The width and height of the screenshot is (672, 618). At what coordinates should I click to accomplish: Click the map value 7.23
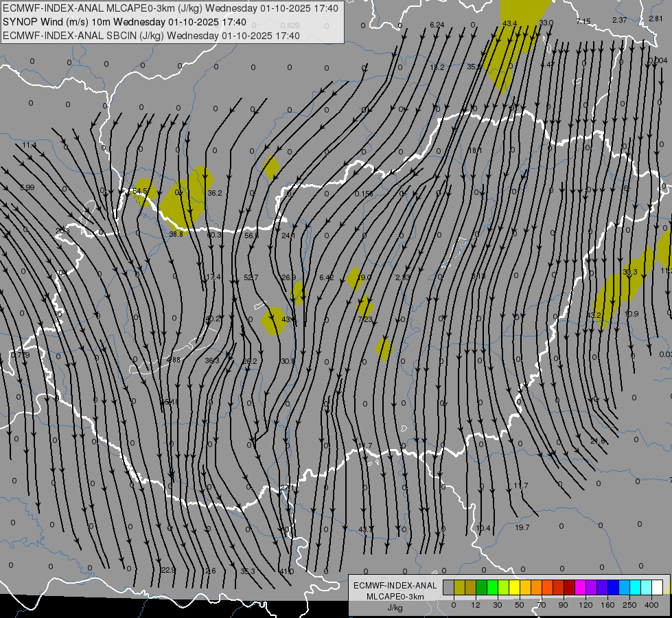tap(365, 319)
